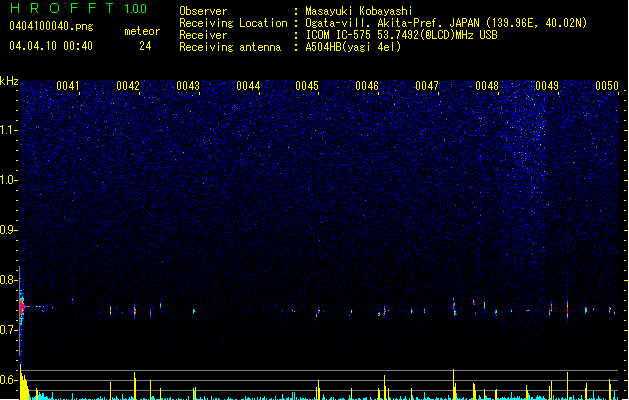Click the tall yellow power spike under 0042
The width and height of the screenshot is (629, 400).
tap(135, 385)
